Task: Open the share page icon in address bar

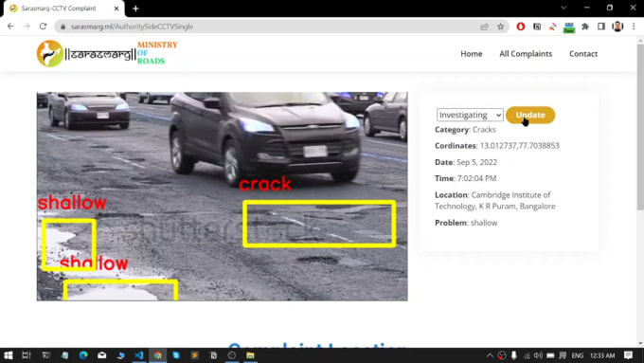Action: [484, 27]
